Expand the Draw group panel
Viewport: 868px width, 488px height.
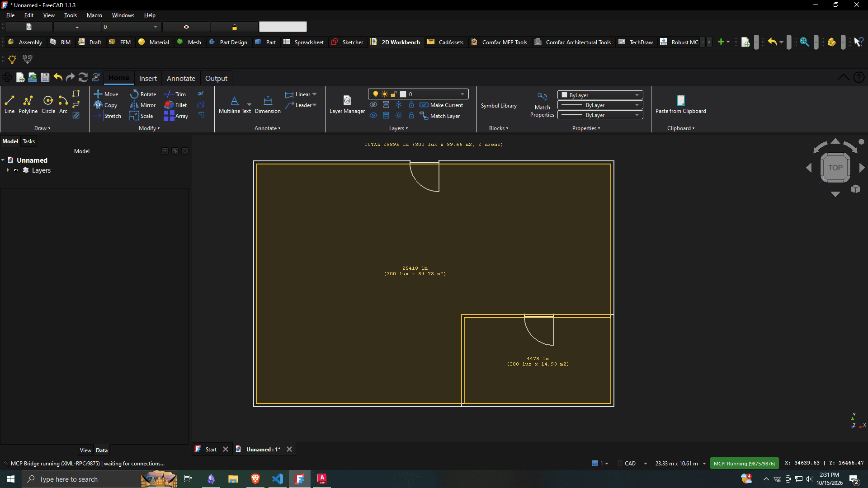pyautogui.click(x=42, y=128)
